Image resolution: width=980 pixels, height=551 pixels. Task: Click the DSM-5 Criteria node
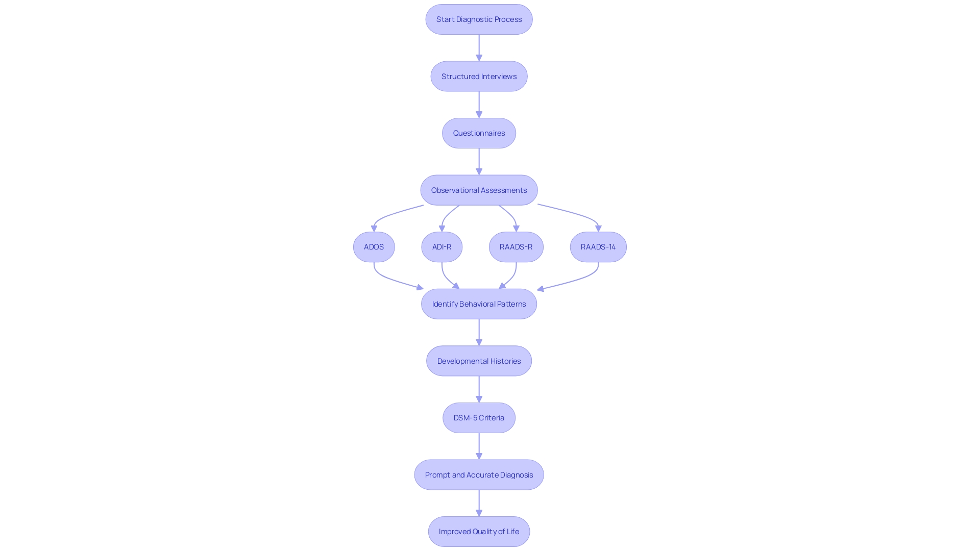479,417
